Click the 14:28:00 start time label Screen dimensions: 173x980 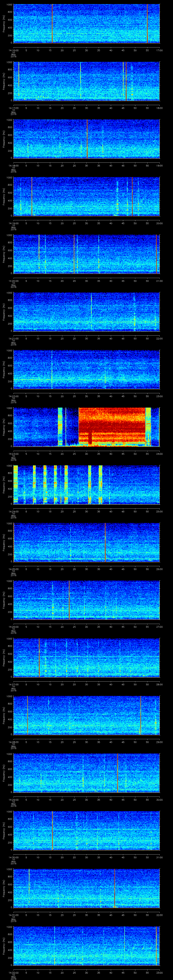point(13,742)
